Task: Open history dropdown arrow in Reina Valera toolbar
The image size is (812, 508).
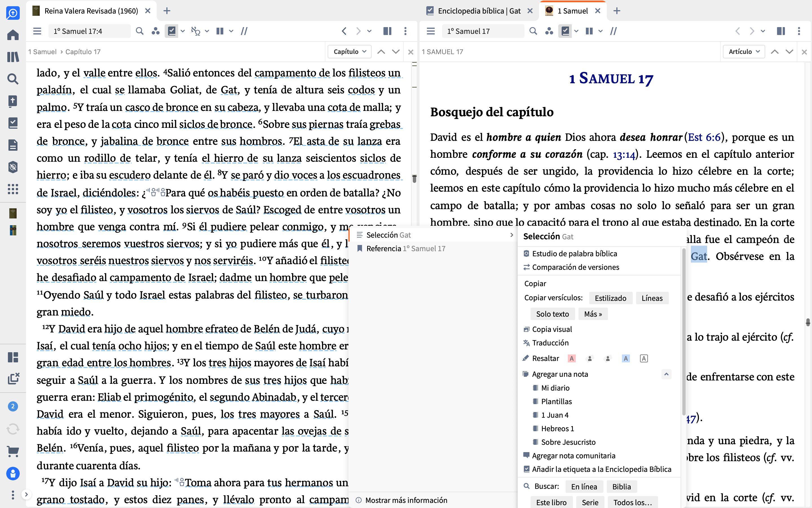Action: (x=369, y=31)
